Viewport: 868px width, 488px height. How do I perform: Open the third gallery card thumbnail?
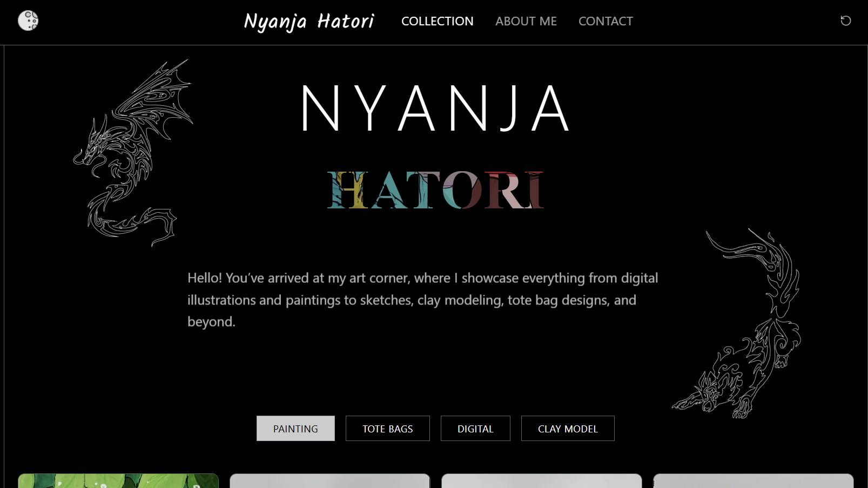point(541,480)
